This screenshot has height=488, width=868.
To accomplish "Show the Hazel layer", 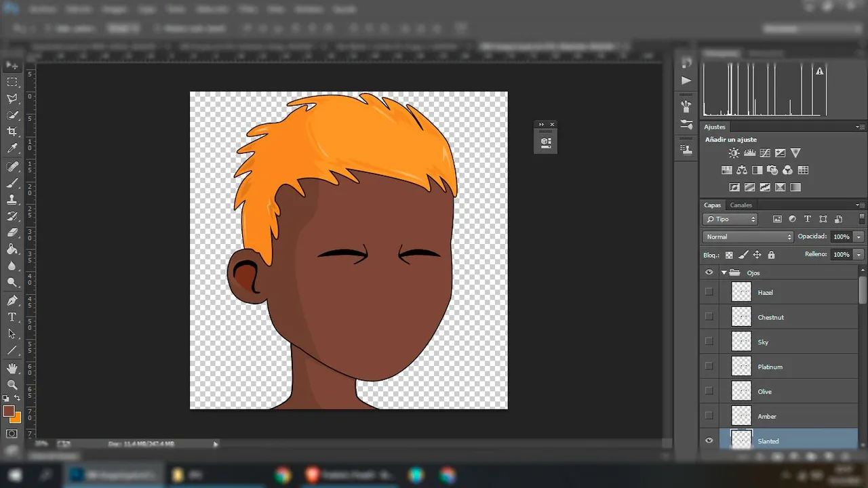I will [709, 292].
